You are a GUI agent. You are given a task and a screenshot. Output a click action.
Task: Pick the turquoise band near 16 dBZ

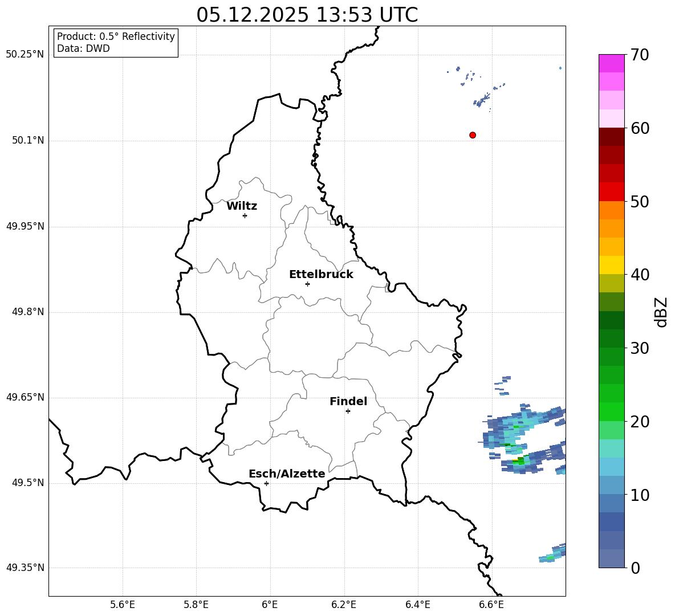[611, 448]
